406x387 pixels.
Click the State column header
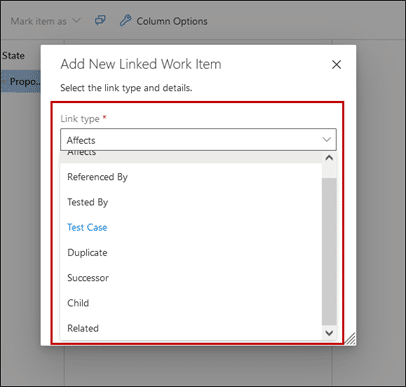point(13,55)
